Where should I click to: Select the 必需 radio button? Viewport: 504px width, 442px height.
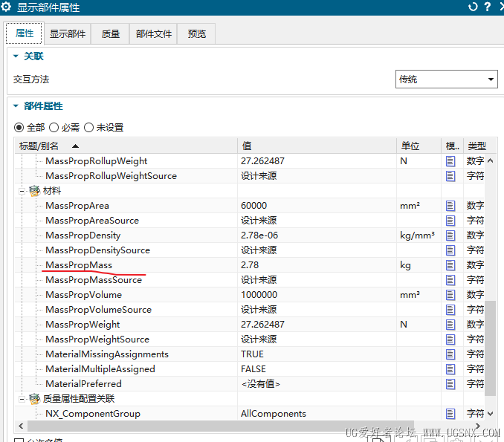[54, 128]
